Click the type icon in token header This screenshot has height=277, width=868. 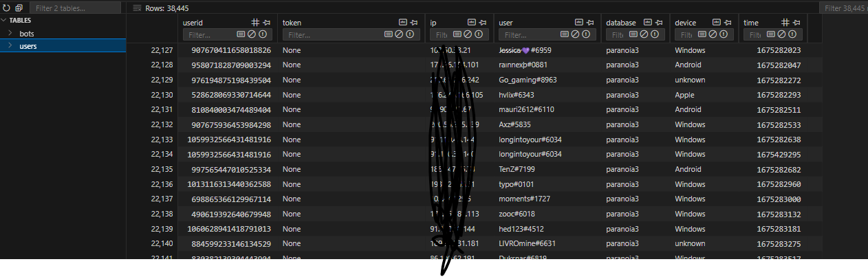coord(403,23)
